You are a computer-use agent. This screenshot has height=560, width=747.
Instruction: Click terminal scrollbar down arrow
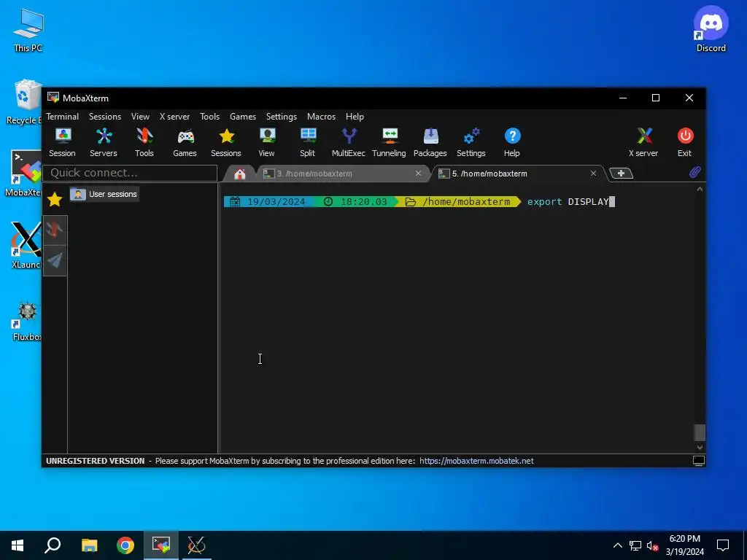[700, 447]
